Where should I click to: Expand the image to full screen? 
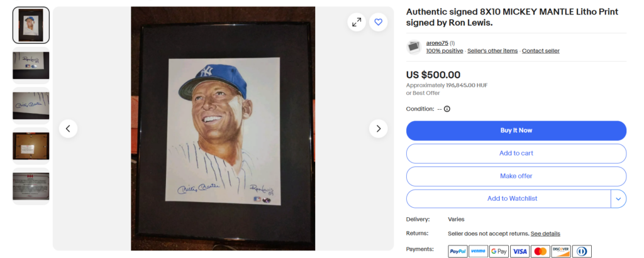click(x=357, y=22)
